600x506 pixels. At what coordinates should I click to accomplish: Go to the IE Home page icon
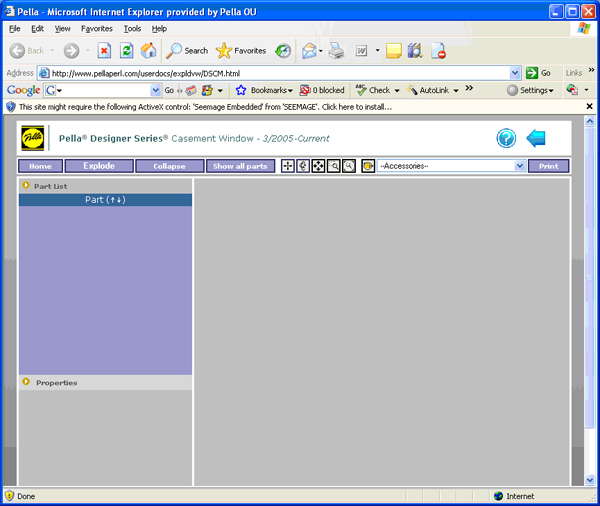148,51
